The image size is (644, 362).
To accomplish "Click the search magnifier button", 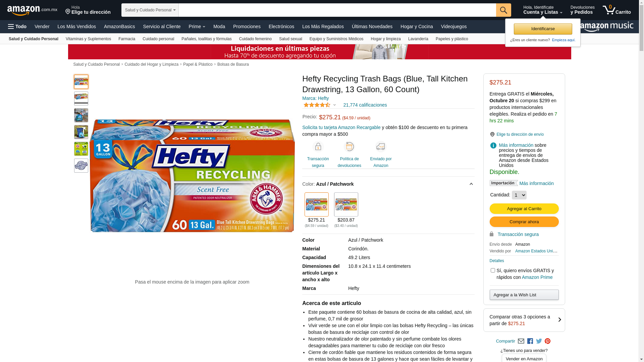I will click(503, 10).
